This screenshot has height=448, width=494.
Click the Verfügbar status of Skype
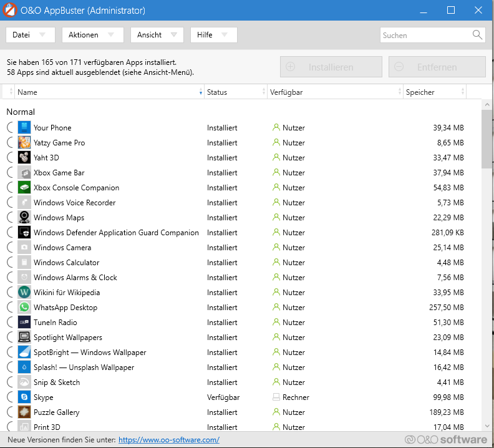click(223, 397)
